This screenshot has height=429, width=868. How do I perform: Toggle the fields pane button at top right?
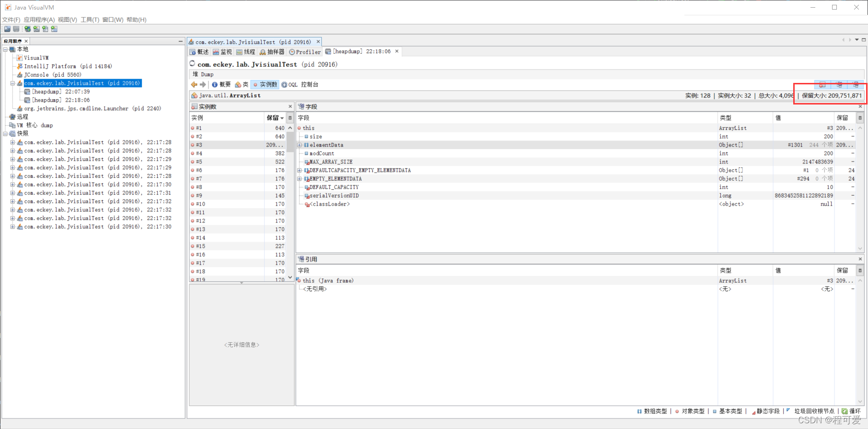coord(839,85)
